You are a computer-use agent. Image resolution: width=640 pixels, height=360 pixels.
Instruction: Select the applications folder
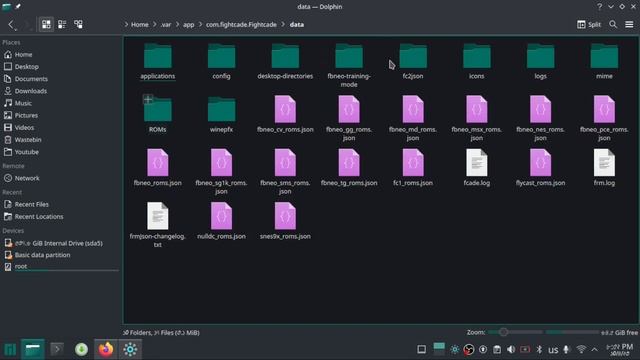(158, 61)
